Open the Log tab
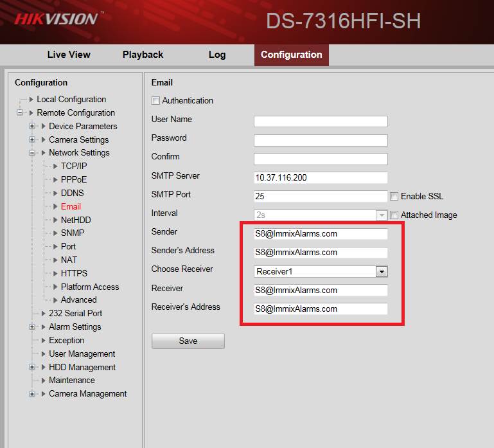 pos(217,55)
